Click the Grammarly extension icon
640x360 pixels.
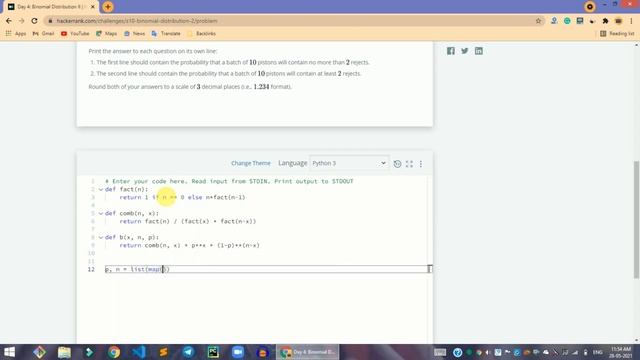(x=567, y=21)
